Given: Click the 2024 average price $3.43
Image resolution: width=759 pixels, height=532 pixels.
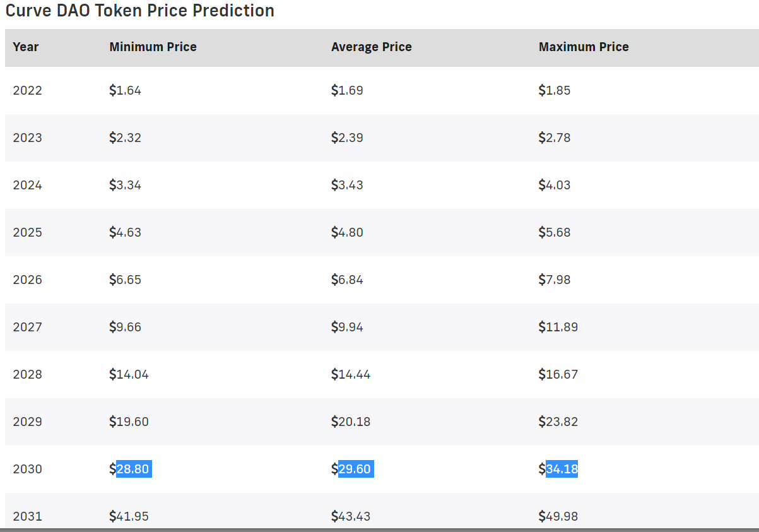Looking at the screenshot, I should click(x=347, y=185).
